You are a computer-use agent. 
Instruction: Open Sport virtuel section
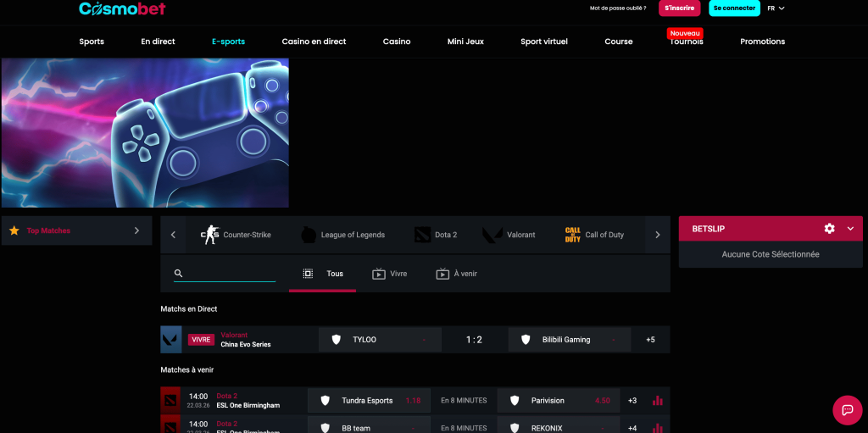[544, 42]
